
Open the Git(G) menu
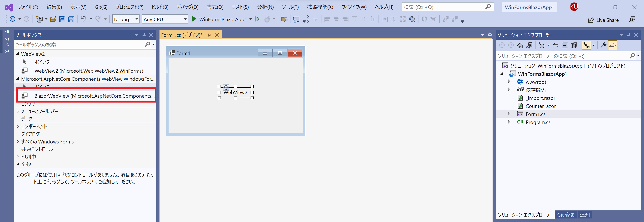point(101,7)
